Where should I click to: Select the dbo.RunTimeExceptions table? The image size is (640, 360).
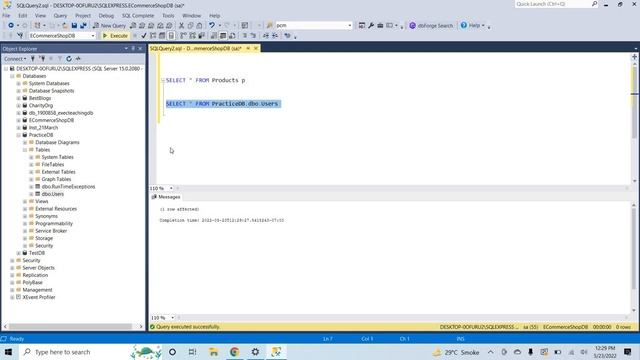[68, 187]
